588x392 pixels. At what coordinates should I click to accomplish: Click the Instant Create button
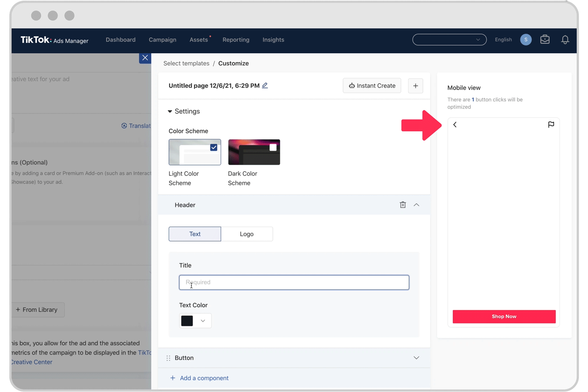click(x=372, y=85)
